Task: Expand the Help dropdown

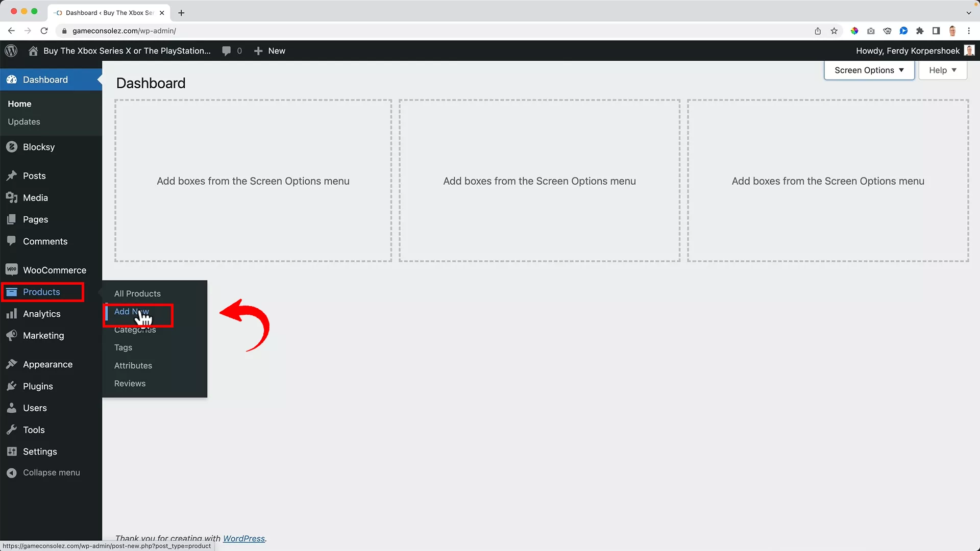Action: [x=942, y=70]
